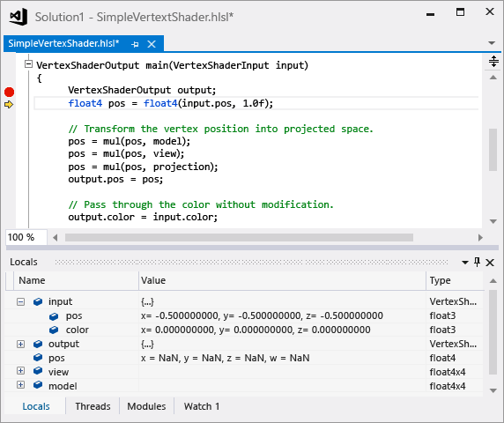Click the horizontal scroll right arrow
The image size is (504, 423).
click(x=480, y=238)
